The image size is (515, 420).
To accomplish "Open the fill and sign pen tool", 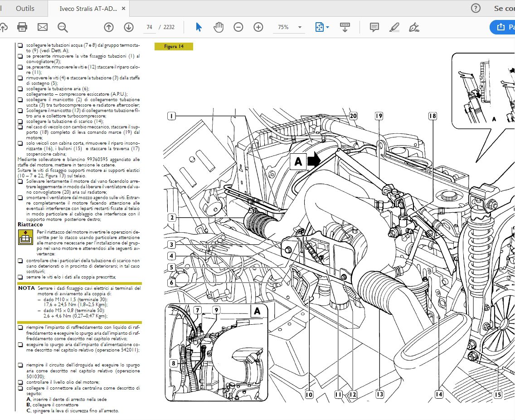I will point(414,27).
